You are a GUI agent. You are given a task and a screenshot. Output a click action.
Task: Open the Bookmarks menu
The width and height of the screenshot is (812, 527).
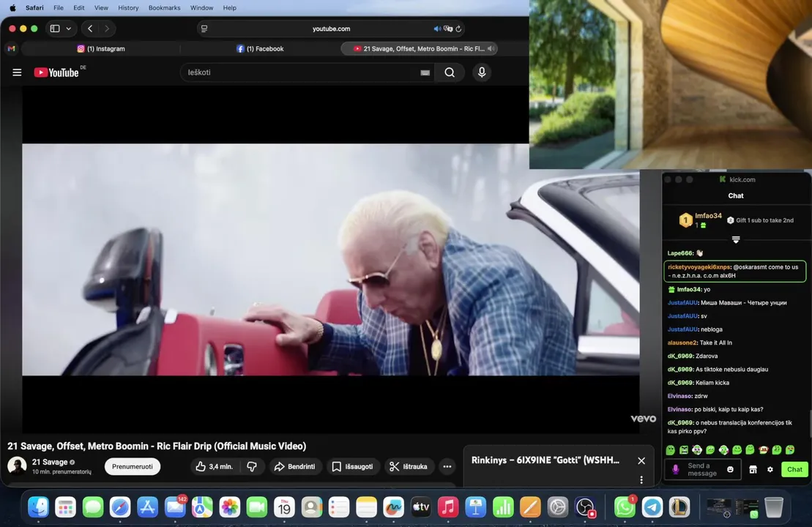point(164,8)
